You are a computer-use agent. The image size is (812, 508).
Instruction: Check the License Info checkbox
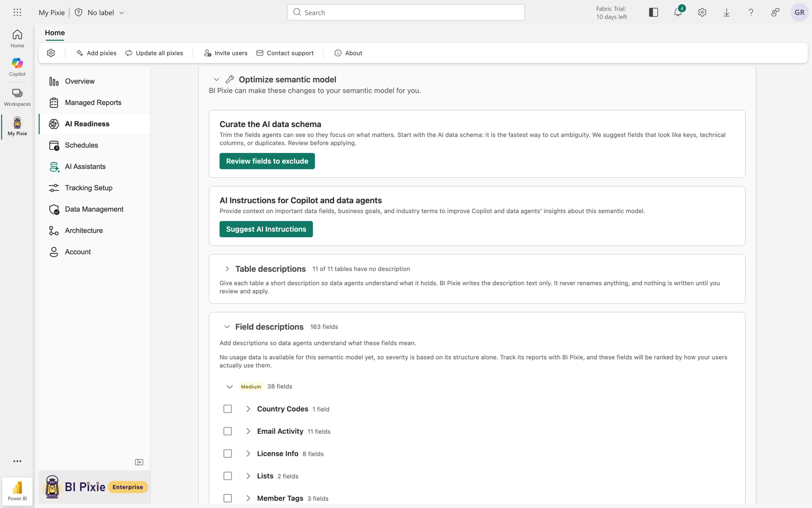click(x=228, y=454)
